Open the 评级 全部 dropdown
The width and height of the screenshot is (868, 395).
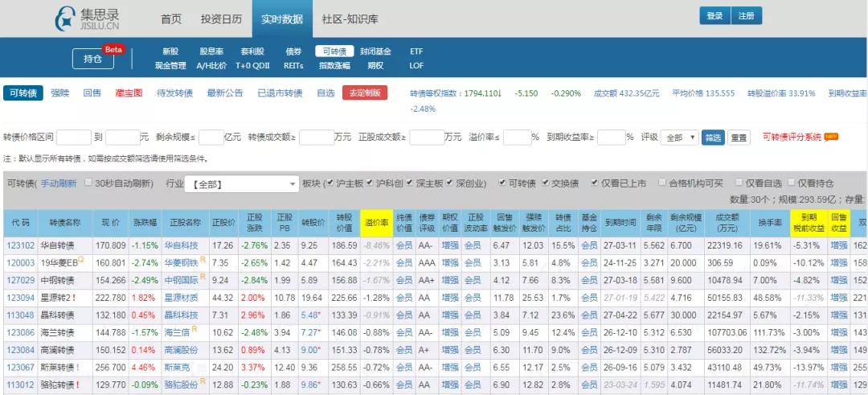tap(680, 138)
